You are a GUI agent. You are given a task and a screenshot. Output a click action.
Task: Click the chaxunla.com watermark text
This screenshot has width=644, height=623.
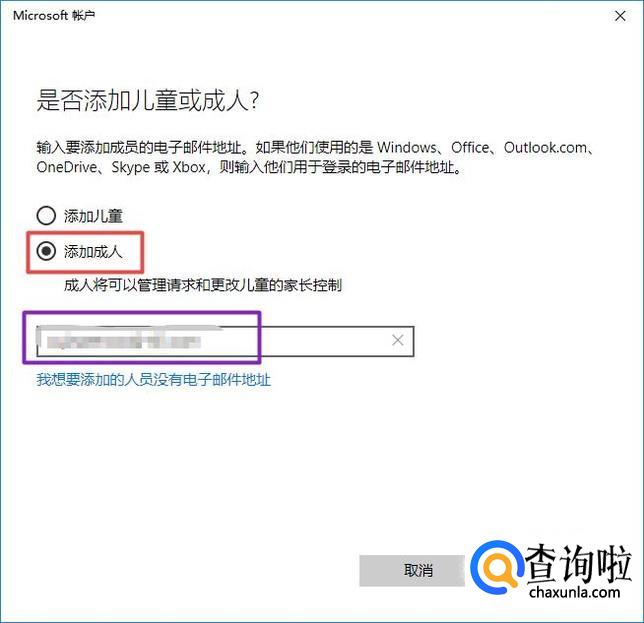[575, 592]
